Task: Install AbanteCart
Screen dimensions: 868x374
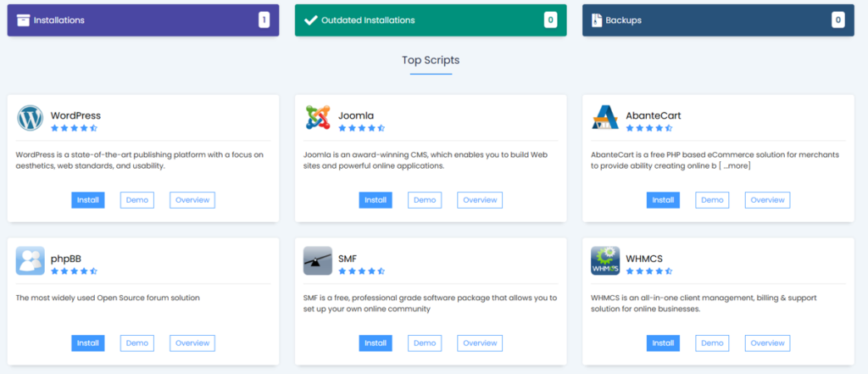Action: [x=663, y=200]
